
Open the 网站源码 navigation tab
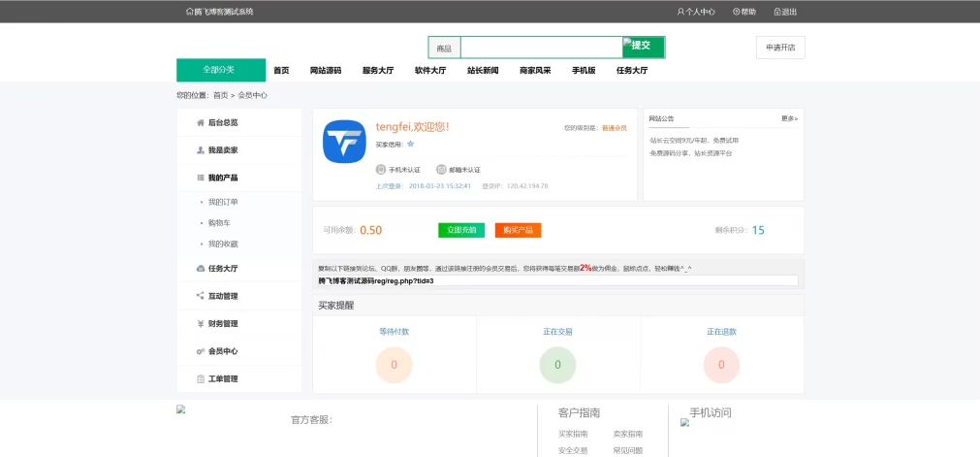[325, 71]
